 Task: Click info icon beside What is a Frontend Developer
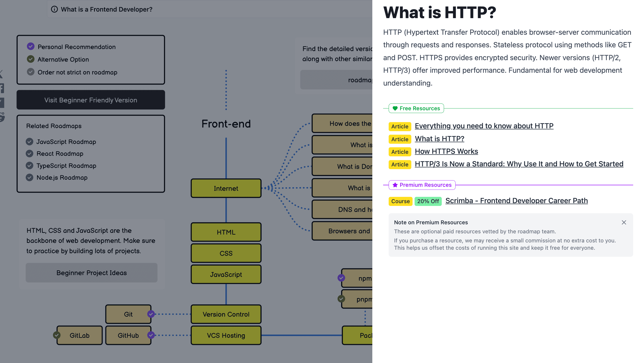point(54,9)
